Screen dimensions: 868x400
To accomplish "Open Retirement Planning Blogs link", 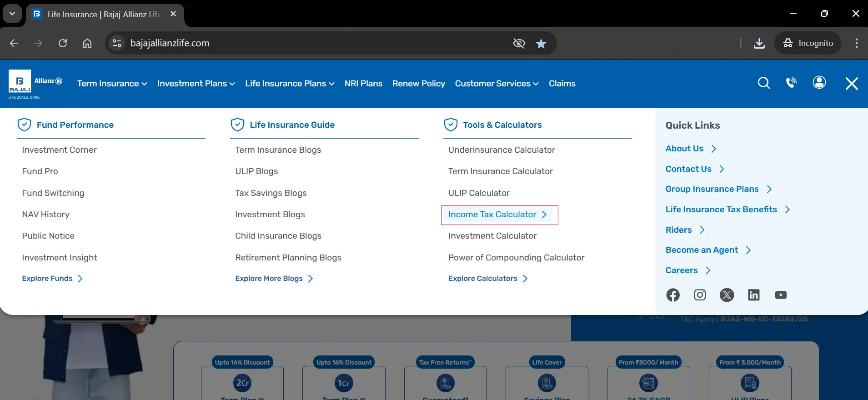I will coord(288,258).
